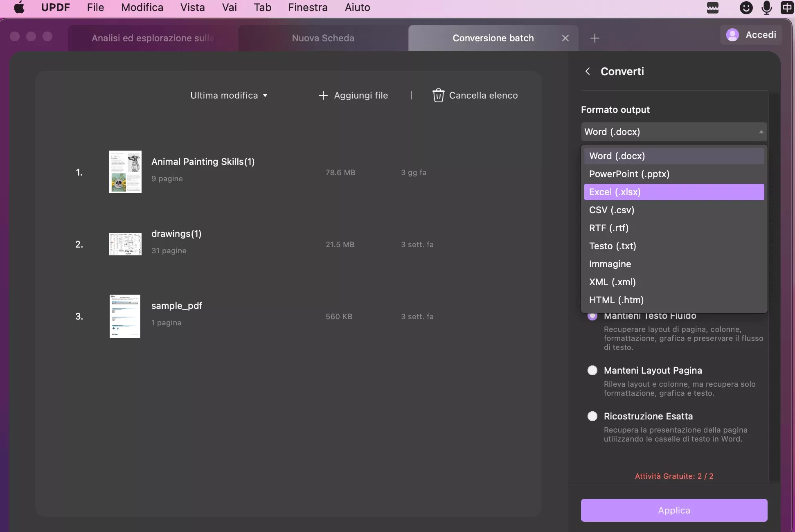Click the Accedi login button
795x532 pixels.
752,35
